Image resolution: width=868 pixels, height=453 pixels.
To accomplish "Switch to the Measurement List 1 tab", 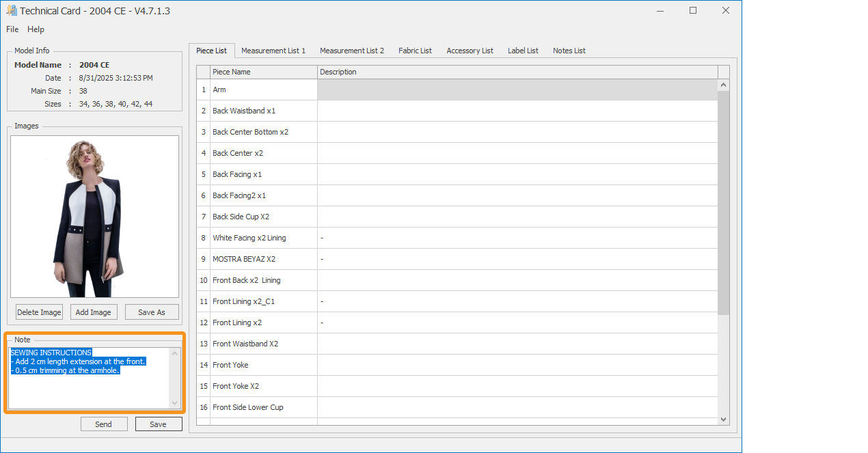I will tap(273, 51).
